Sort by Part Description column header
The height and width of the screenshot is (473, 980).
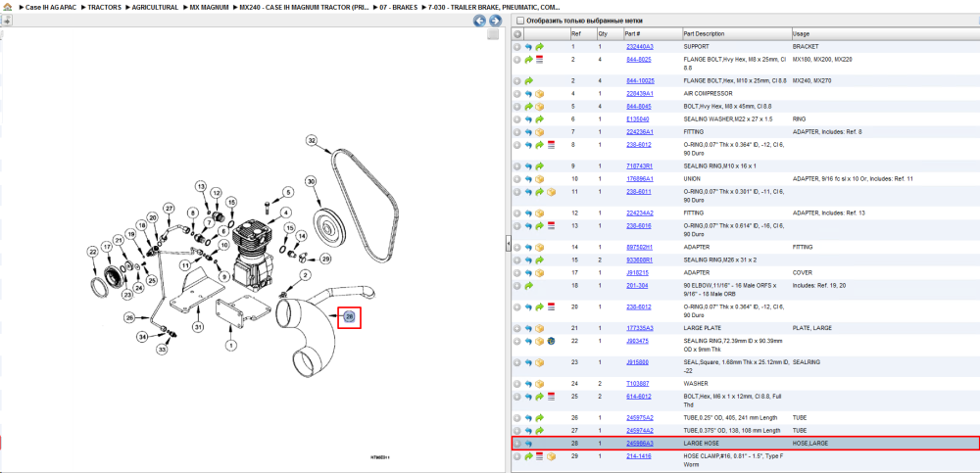[736, 33]
